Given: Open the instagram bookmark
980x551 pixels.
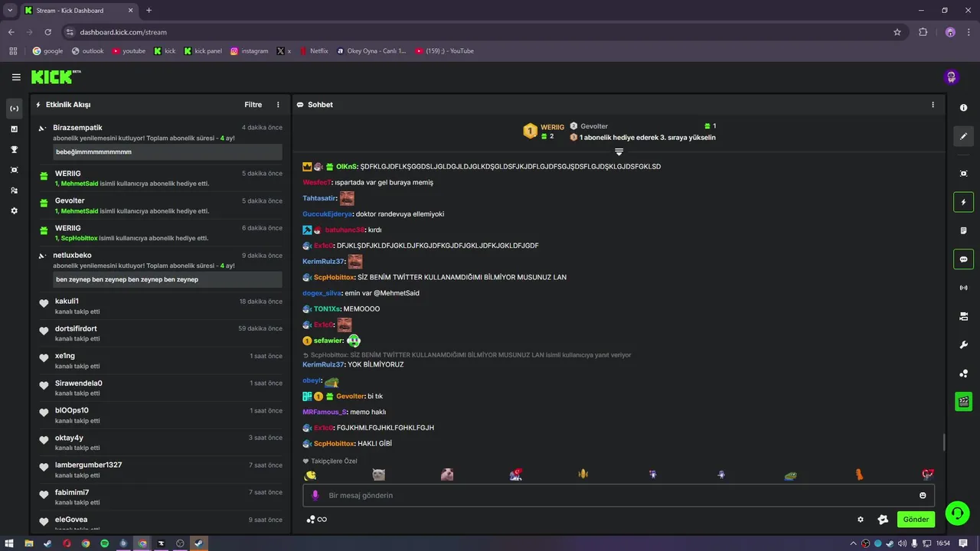Looking at the screenshot, I should (250, 51).
